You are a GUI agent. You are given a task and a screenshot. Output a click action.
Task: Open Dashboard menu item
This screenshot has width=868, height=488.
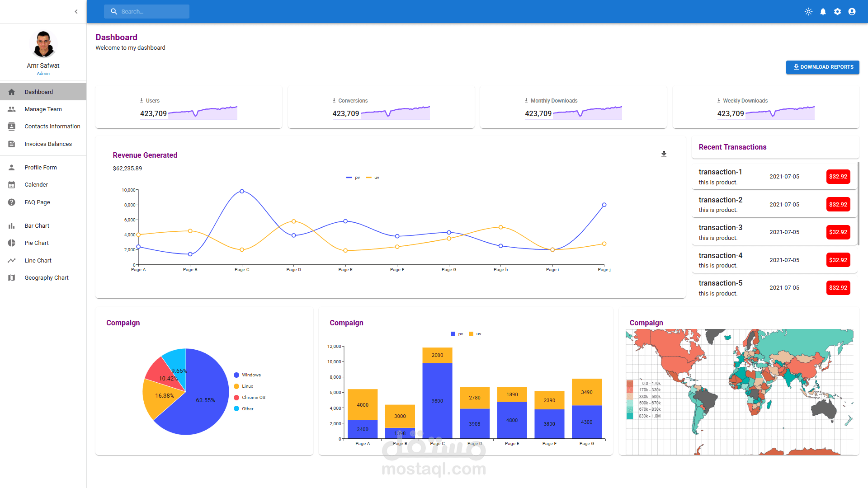coord(43,92)
